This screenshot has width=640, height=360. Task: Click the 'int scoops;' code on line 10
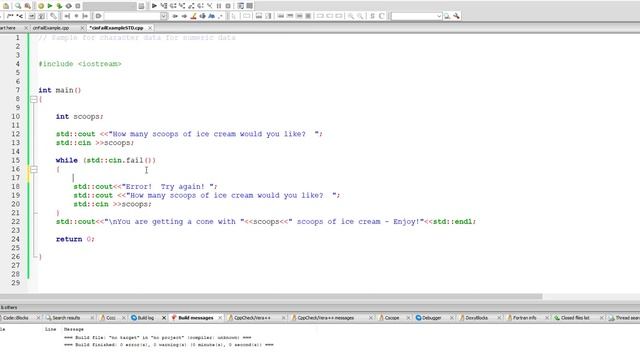80,117
